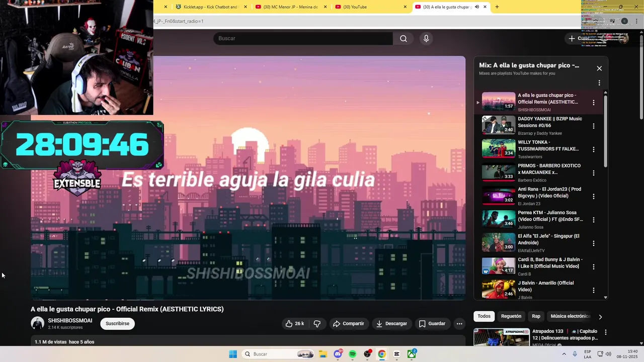Open options for Anti Rana playlist item

click(x=594, y=197)
